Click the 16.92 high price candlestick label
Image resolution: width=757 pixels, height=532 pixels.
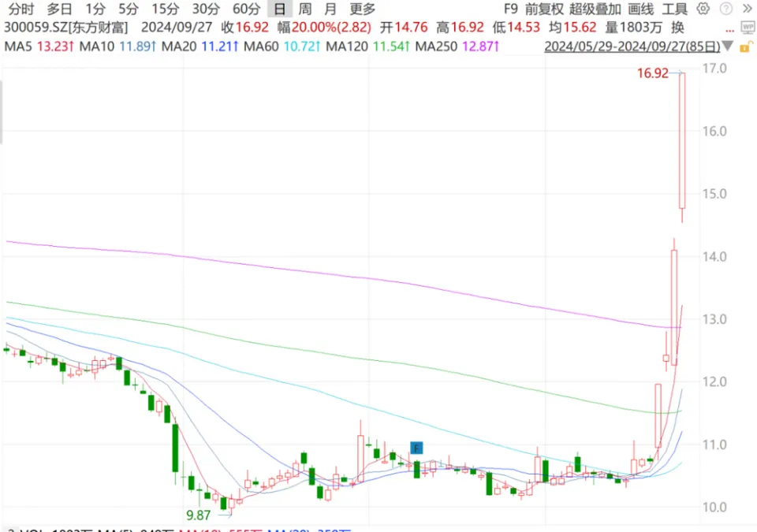653,75
